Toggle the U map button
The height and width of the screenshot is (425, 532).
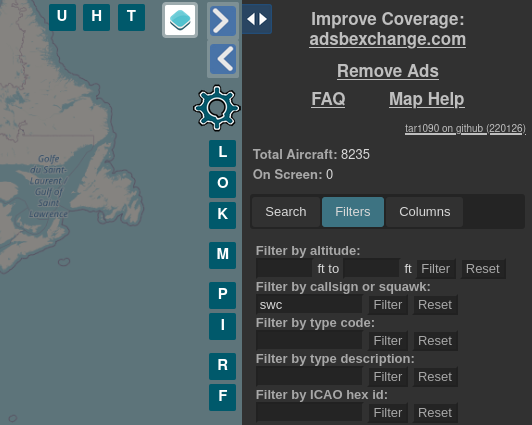(x=62, y=17)
